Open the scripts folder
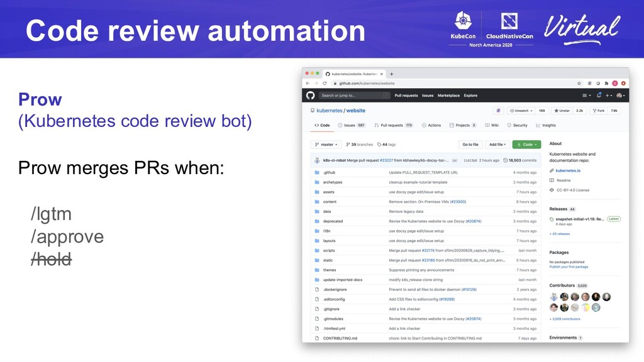This screenshot has height=362, width=644. pos(328,250)
